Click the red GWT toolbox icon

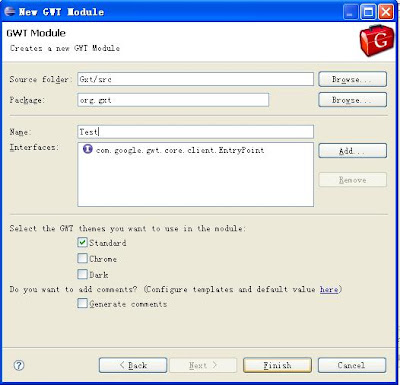tap(377, 40)
